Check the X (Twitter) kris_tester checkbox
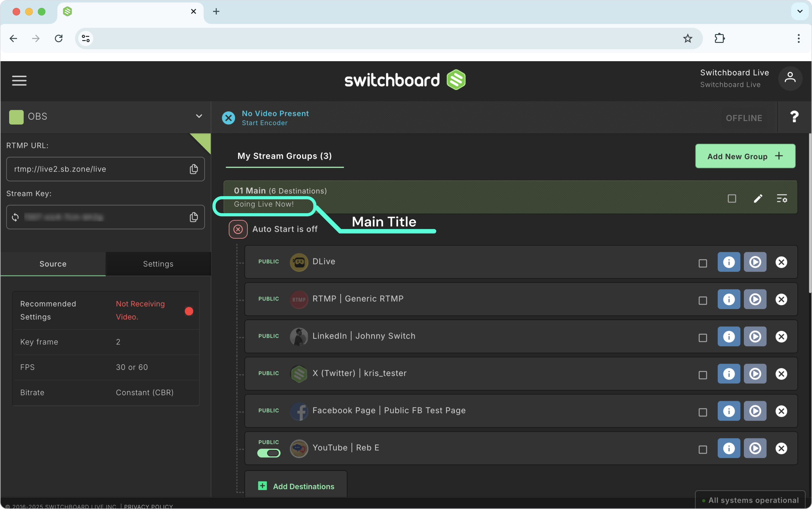The height and width of the screenshot is (509, 812). click(x=703, y=375)
